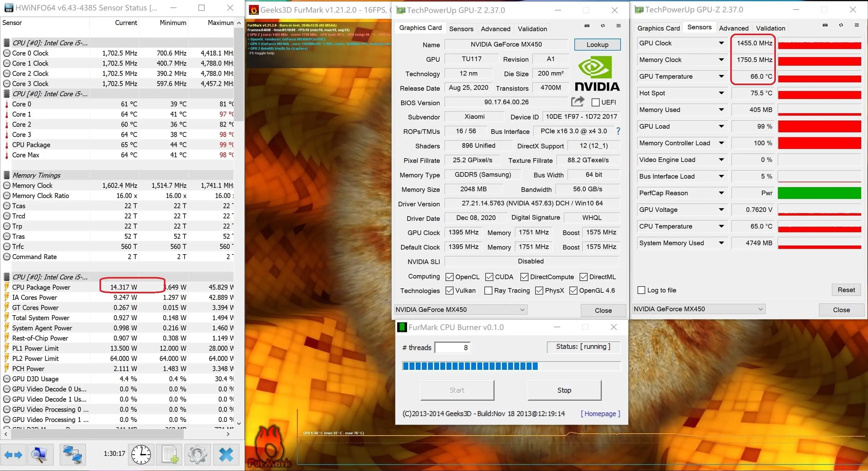Toggle CUDA checkbox
This screenshot has height=471, width=868.
coord(489,277)
